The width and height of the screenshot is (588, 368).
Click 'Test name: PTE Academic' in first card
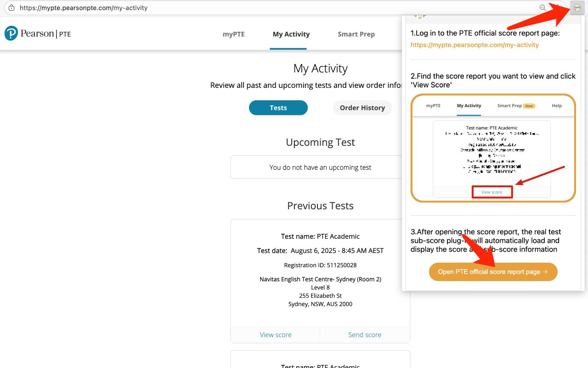[x=320, y=236]
